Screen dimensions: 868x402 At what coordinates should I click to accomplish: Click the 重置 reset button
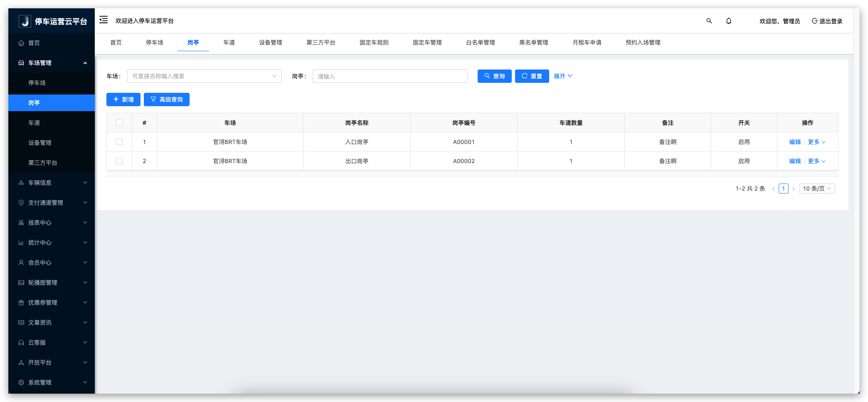[x=532, y=76]
